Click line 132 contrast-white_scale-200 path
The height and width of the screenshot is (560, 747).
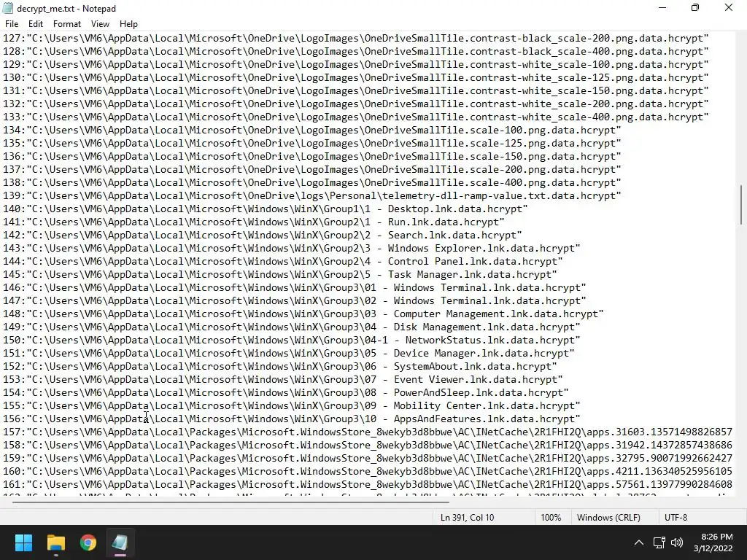(x=356, y=104)
